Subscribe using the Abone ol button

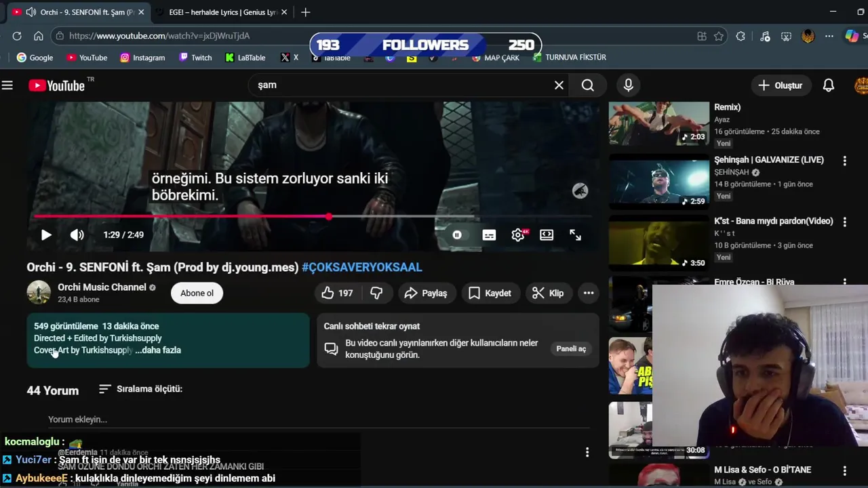pyautogui.click(x=197, y=293)
